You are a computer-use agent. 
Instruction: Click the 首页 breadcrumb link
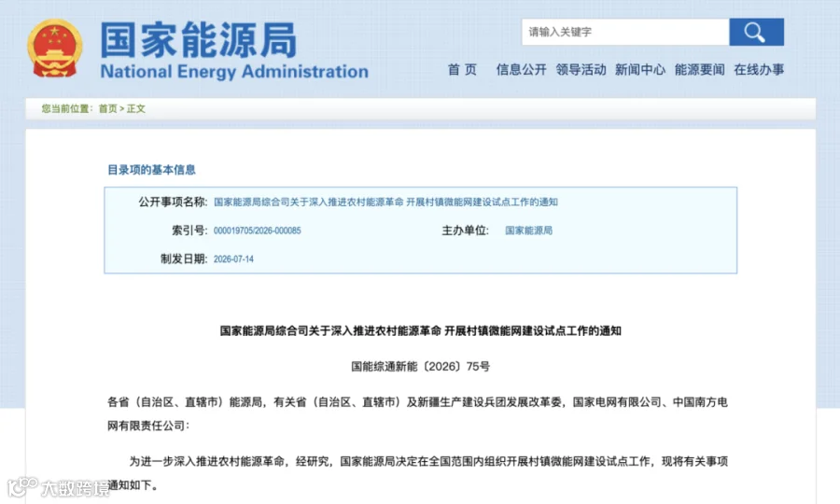(107, 108)
